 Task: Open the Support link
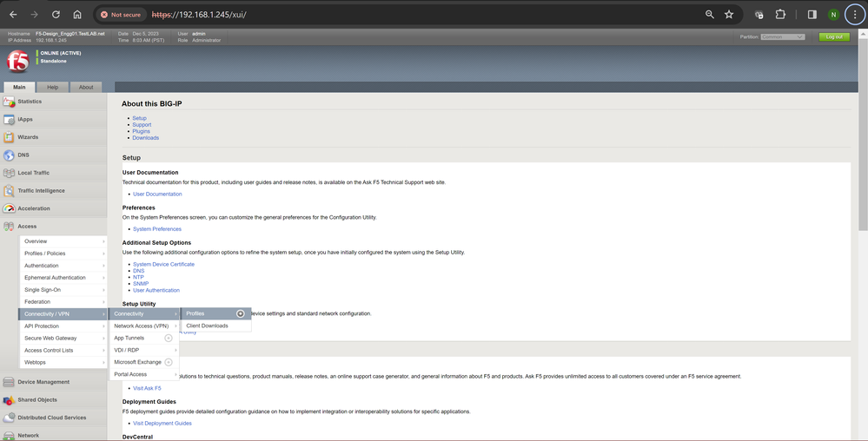click(x=142, y=125)
